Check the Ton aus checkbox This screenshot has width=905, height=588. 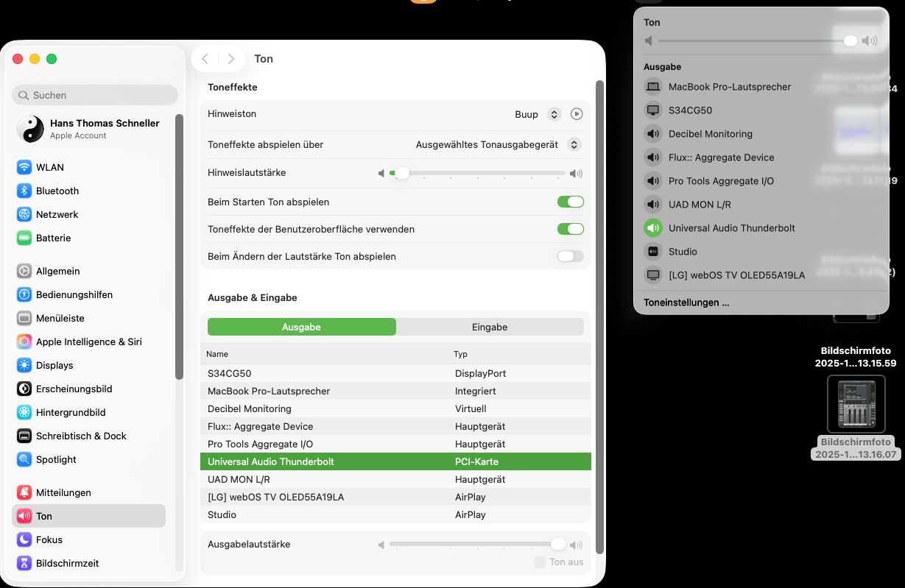pos(540,562)
